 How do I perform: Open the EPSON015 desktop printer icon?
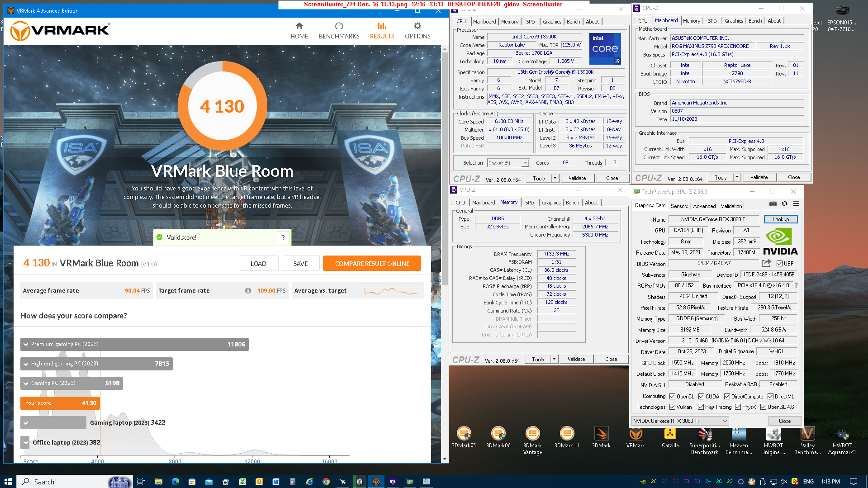point(842,19)
